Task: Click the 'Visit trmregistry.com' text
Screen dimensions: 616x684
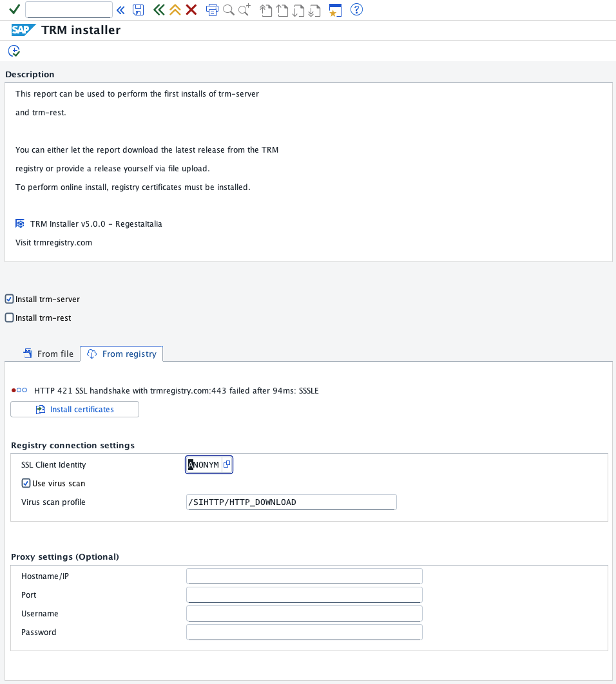Action: (x=53, y=243)
